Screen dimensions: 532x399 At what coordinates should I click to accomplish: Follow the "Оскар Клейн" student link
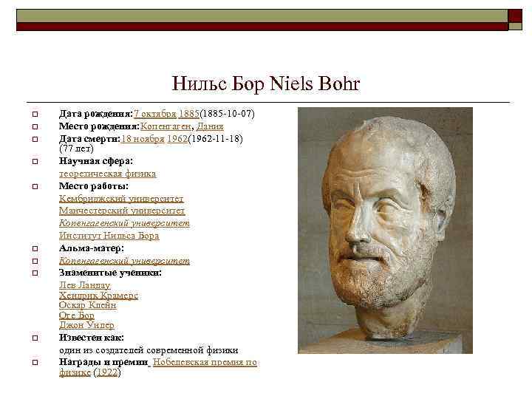87,305
